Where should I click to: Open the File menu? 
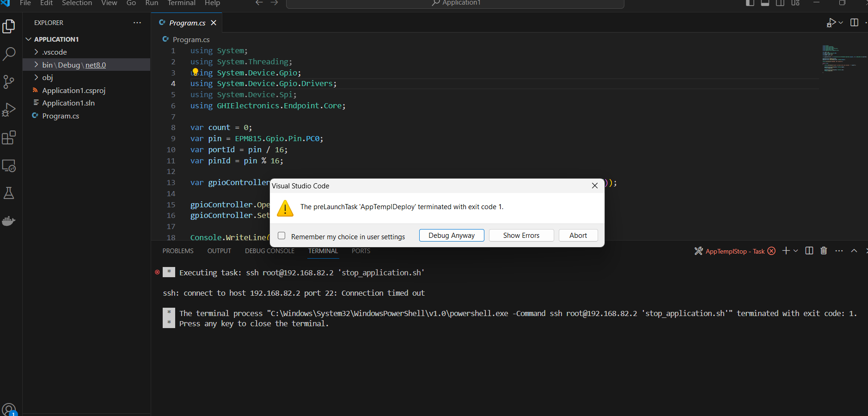[25, 3]
